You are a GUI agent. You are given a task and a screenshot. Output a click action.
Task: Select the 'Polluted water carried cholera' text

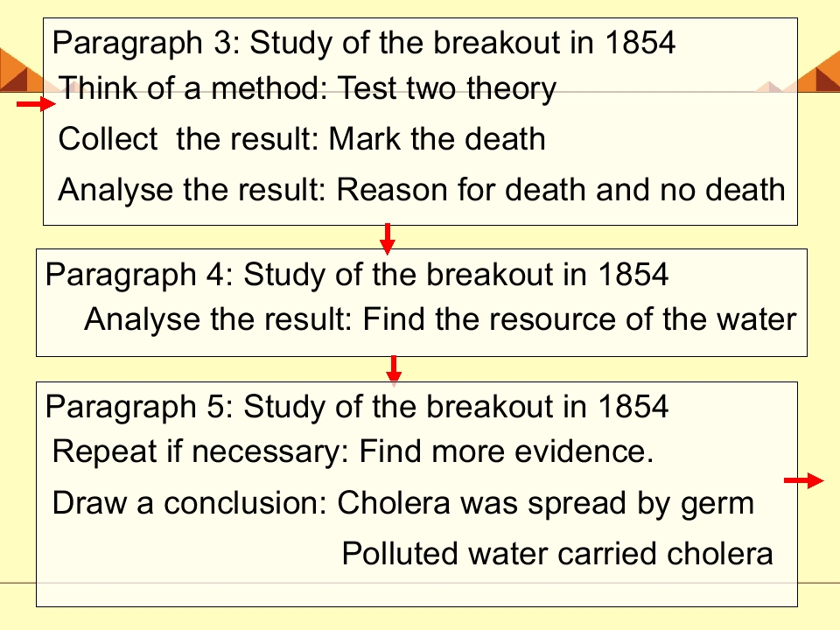pos(557,553)
